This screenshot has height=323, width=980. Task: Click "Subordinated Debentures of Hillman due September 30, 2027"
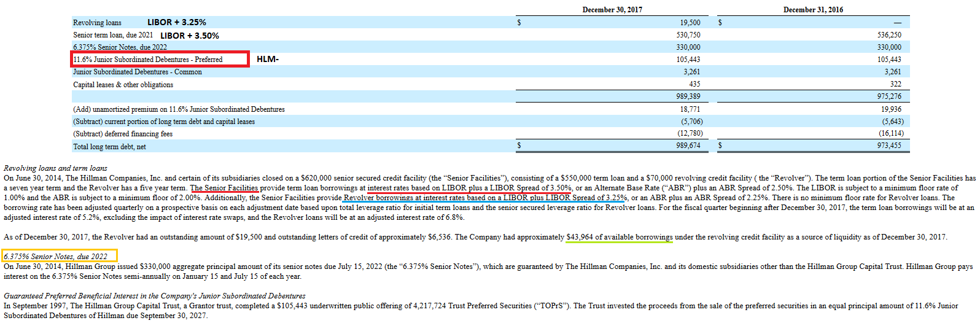[105, 316]
